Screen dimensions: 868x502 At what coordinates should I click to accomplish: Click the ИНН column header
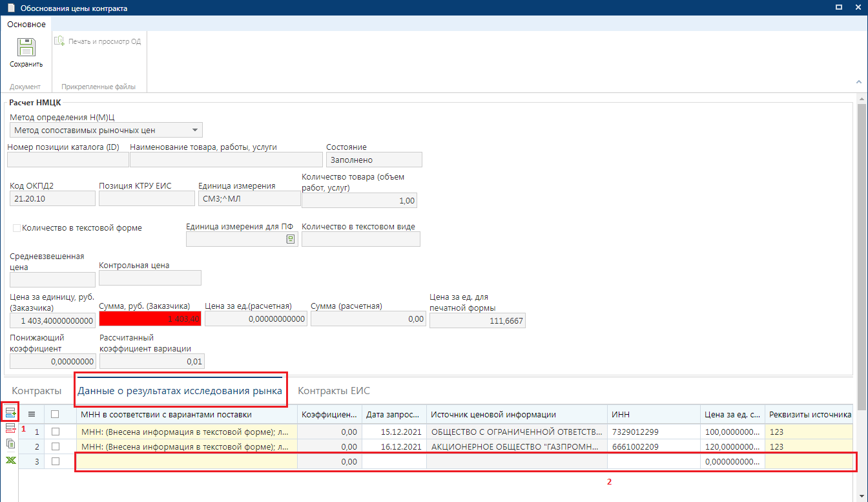[x=654, y=414]
